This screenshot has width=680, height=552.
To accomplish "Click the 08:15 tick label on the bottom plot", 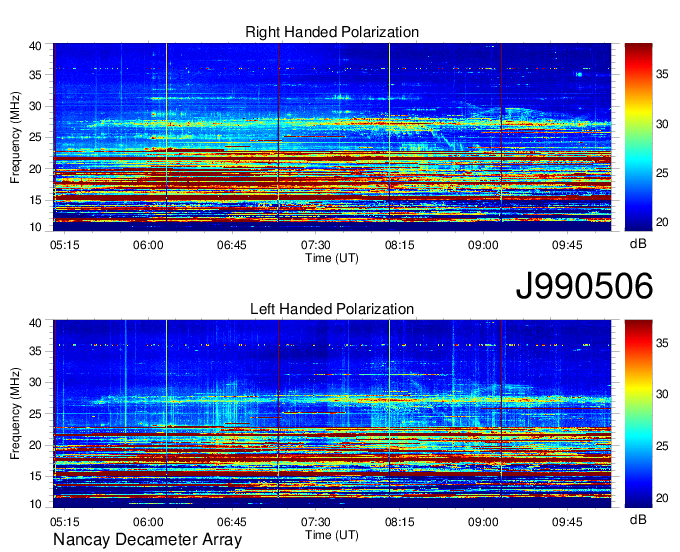I will click(399, 522).
